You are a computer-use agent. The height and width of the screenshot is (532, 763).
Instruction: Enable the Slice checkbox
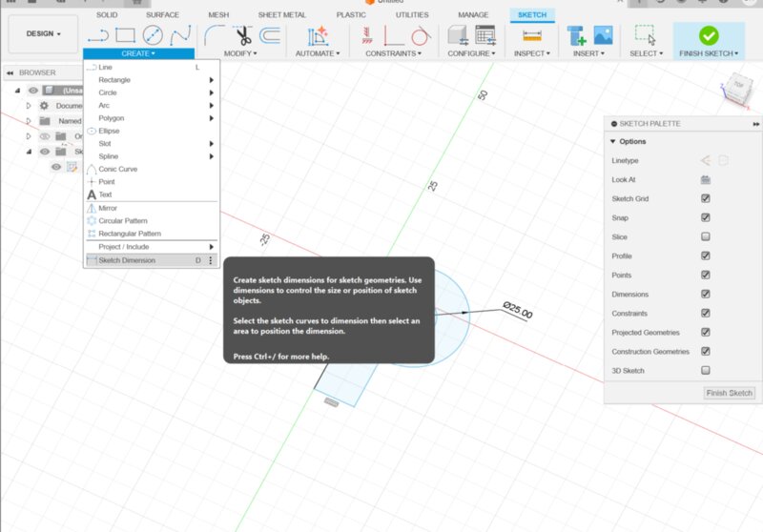point(705,236)
